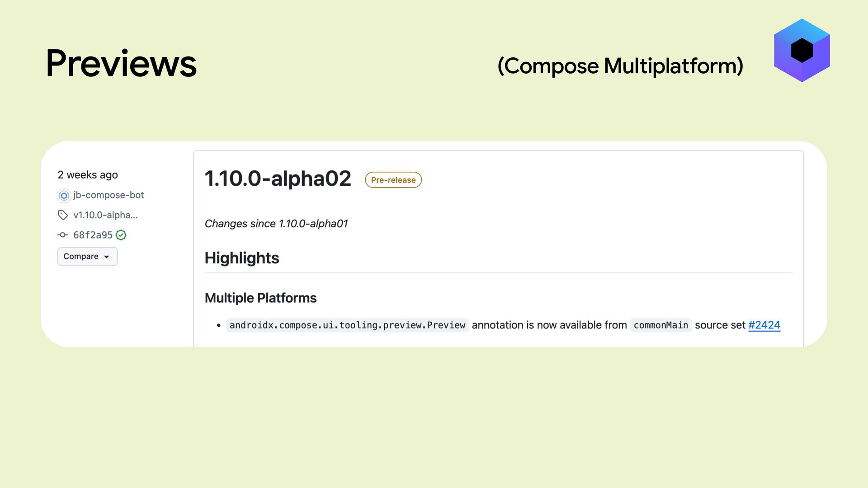Click the green verified checkmark badge
Image resolution: width=868 pixels, height=488 pixels.
point(121,235)
